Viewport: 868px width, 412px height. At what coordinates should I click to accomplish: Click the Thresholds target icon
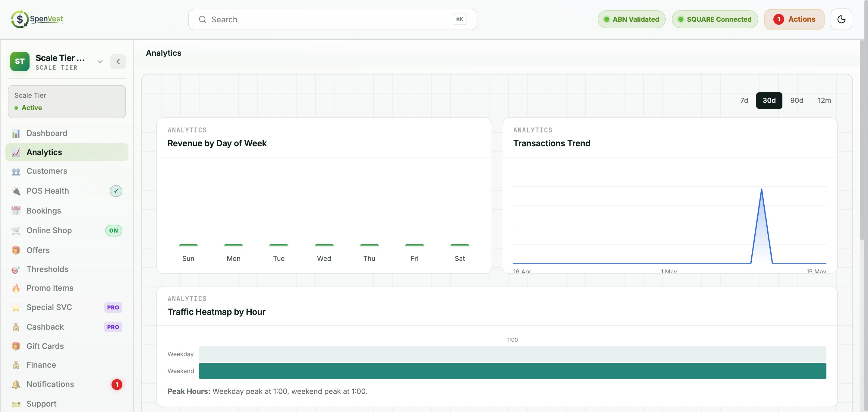pos(16,269)
